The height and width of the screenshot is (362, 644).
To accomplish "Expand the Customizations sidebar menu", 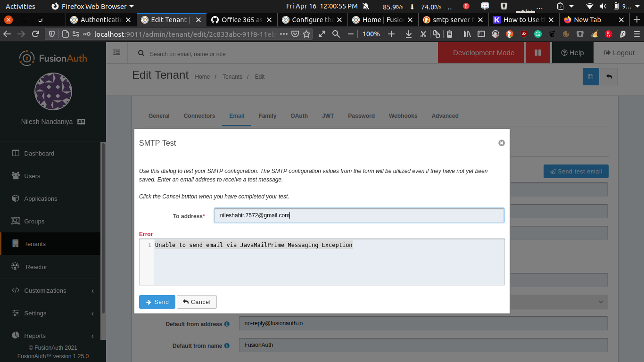I will click(x=50, y=290).
